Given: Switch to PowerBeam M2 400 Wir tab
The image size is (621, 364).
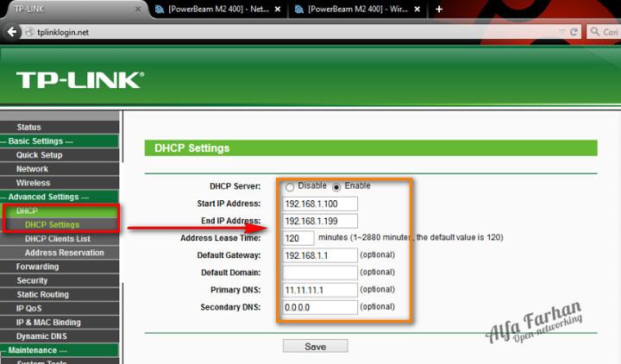Looking at the screenshot, I should tap(358, 9).
